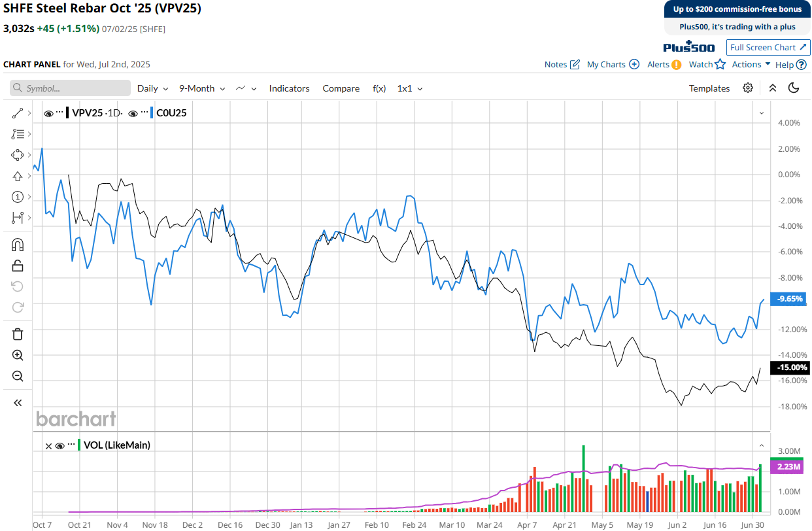This screenshot has height=531, width=812.
Task: Open the Full Screen Chart
Action: coord(768,47)
